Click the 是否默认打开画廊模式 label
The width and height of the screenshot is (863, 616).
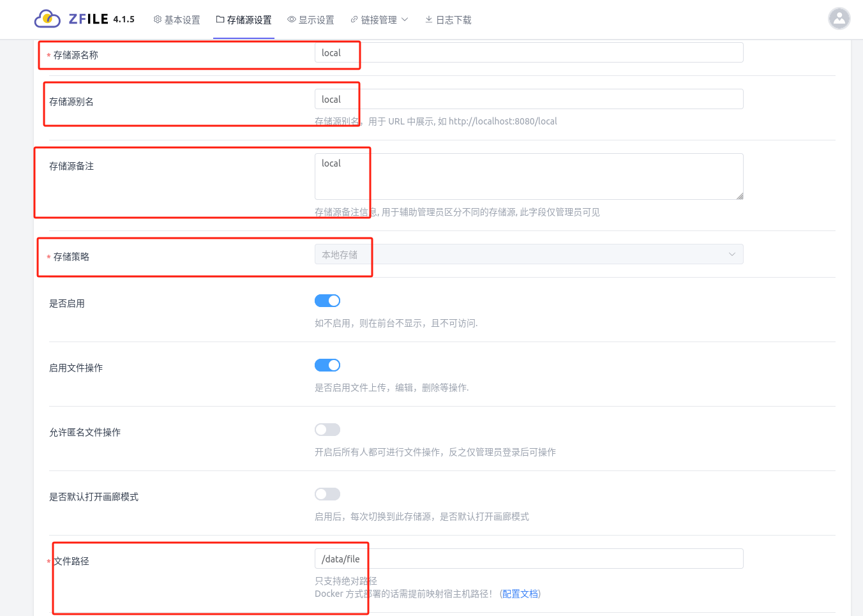click(94, 497)
